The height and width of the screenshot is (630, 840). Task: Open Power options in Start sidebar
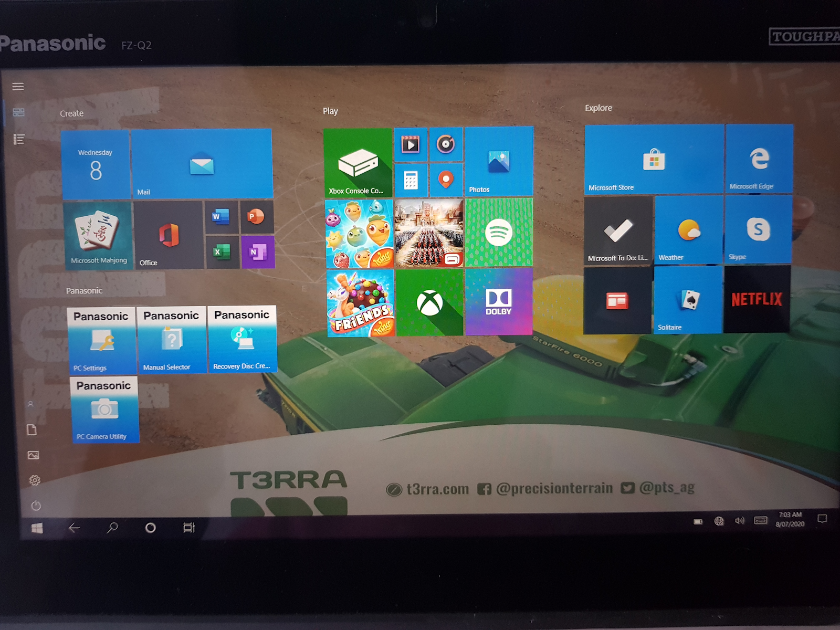pyautogui.click(x=36, y=506)
